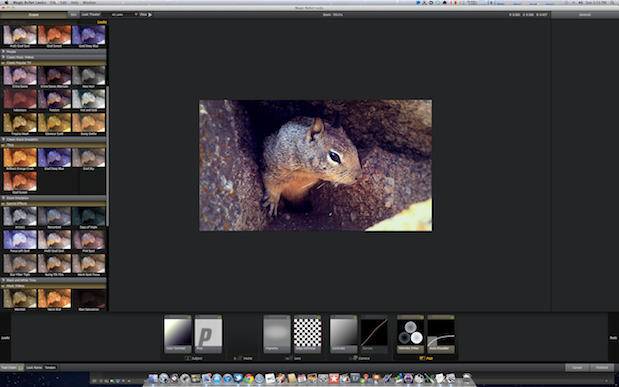Open the Magic Bullet Looks app menu
The width and height of the screenshot is (619, 387).
31,2
